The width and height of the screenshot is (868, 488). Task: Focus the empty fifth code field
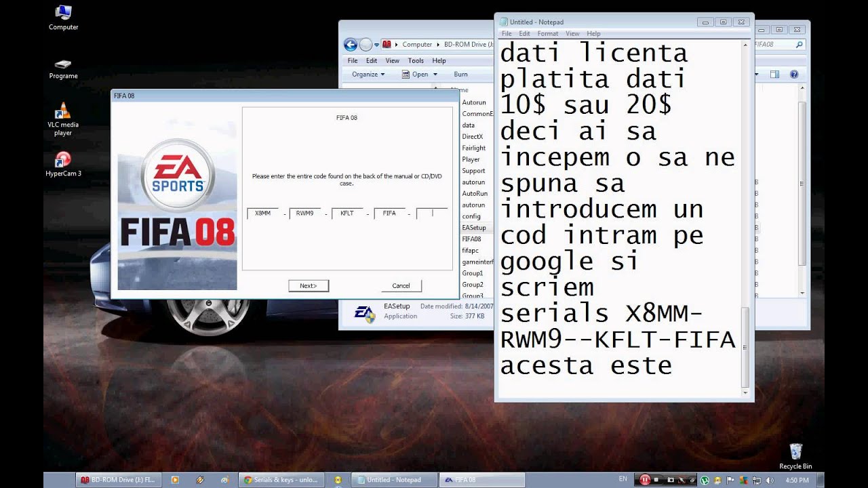(432, 213)
